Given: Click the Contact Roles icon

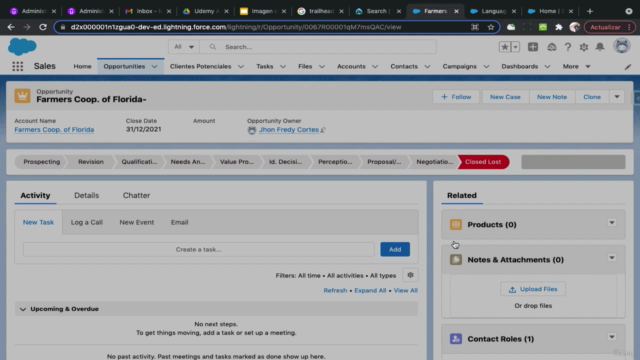Looking at the screenshot, I should tap(456, 339).
